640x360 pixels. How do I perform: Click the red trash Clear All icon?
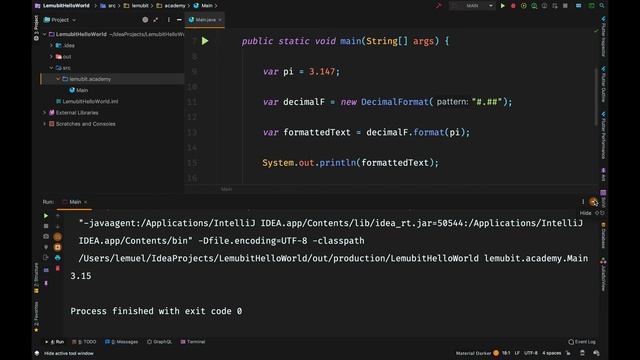[58, 268]
